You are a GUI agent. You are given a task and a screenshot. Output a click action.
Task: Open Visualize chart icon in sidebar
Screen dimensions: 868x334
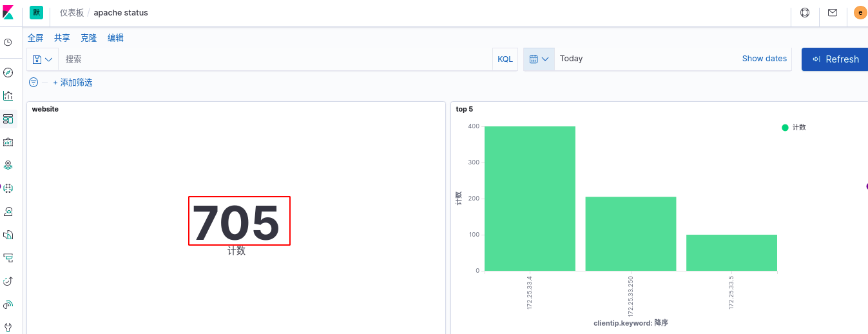8,95
